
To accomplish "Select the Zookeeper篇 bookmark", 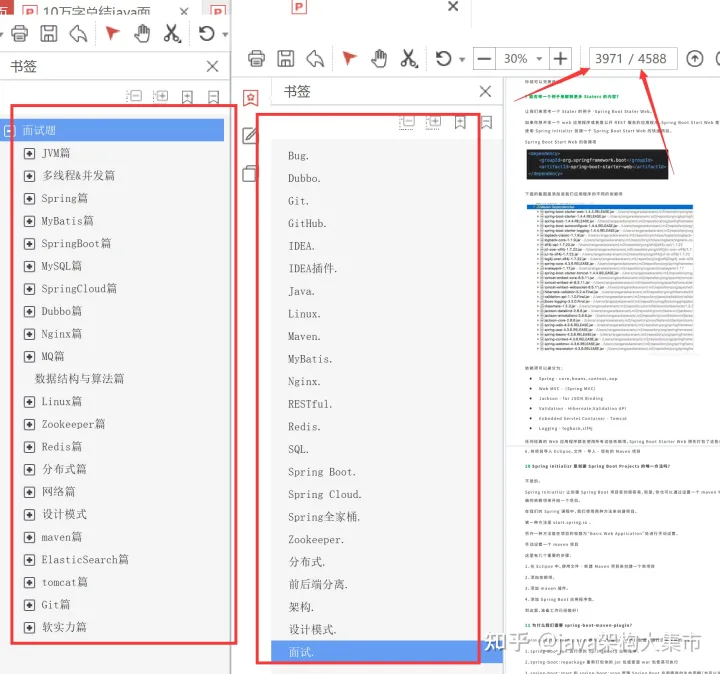I will [73, 424].
